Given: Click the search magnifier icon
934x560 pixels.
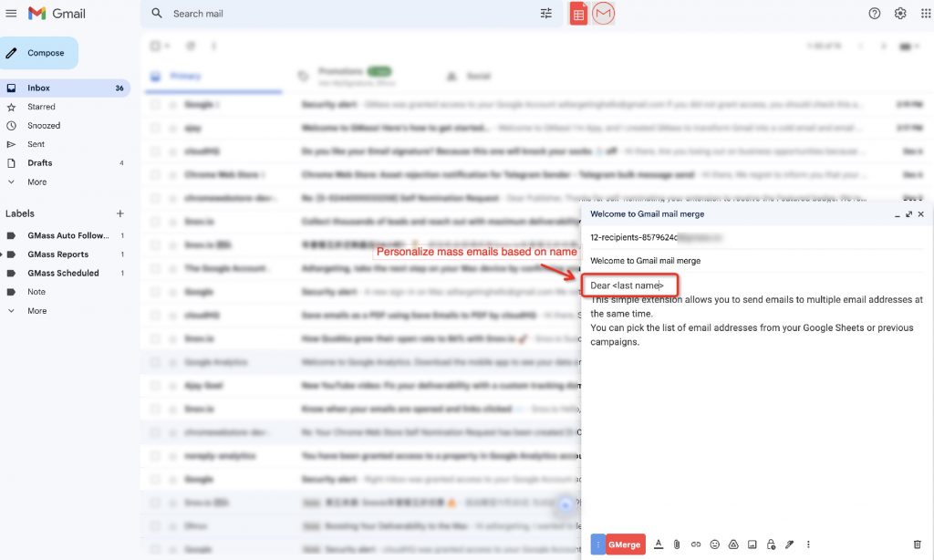Looking at the screenshot, I should click(157, 13).
